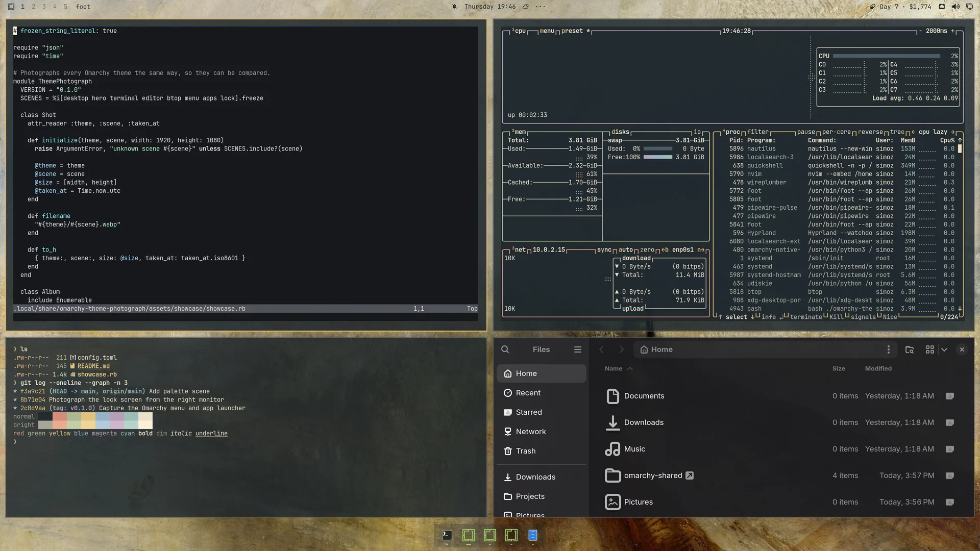
Task: Click the search-everywhere folder icon in Files
Action: (x=910, y=349)
